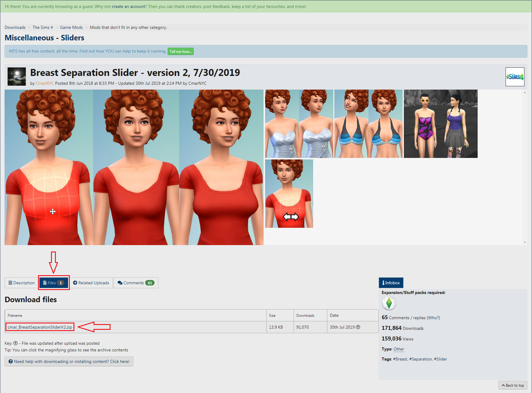This screenshot has width=532, height=393.
Task: Click the 'create an account' link
Action: coord(129,6)
